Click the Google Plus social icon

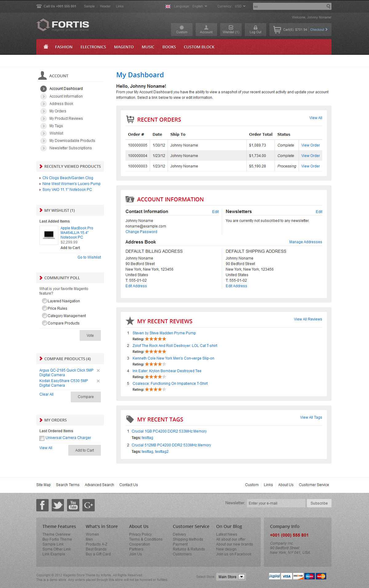click(89, 505)
